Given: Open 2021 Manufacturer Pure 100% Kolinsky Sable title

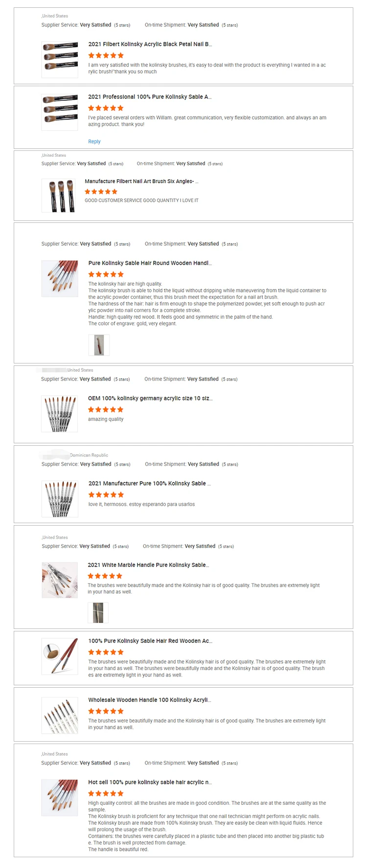Looking at the screenshot, I should click(149, 483).
